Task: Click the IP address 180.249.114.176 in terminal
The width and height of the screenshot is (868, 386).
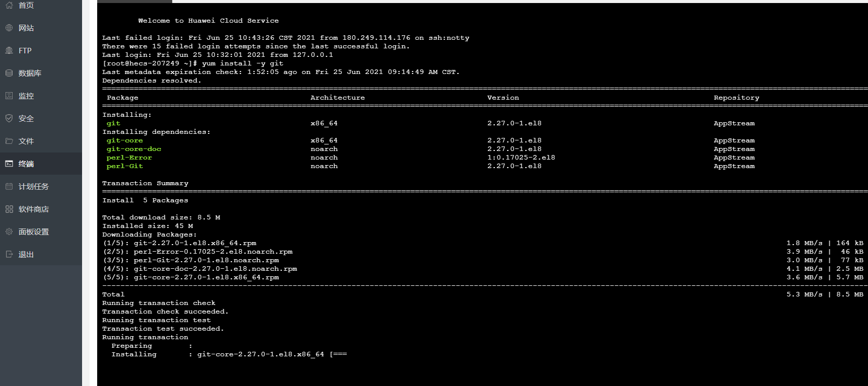Action: [x=376, y=38]
